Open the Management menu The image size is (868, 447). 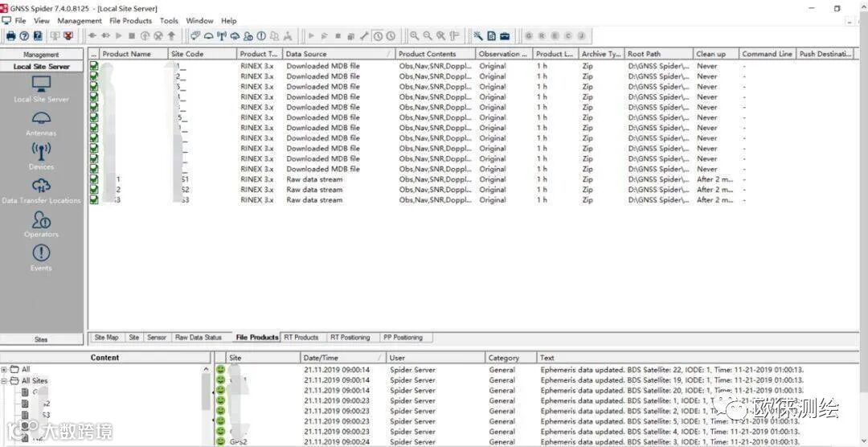coord(80,20)
